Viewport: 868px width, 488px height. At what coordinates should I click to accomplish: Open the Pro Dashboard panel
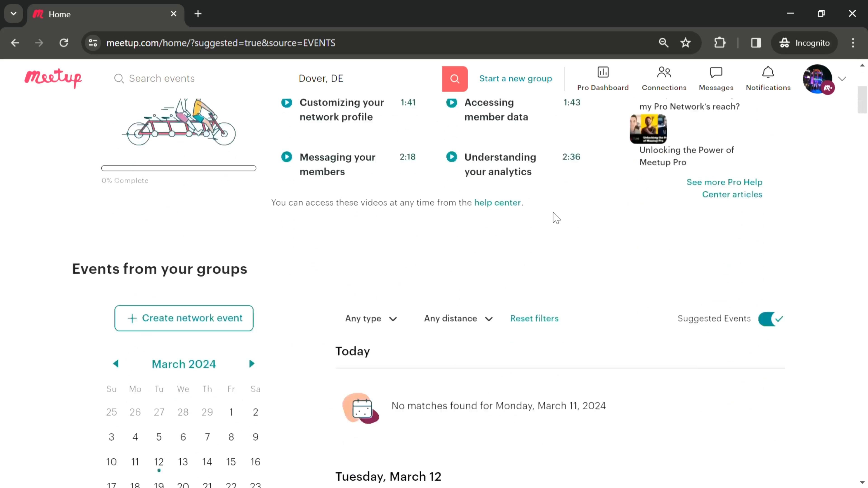click(603, 78)
